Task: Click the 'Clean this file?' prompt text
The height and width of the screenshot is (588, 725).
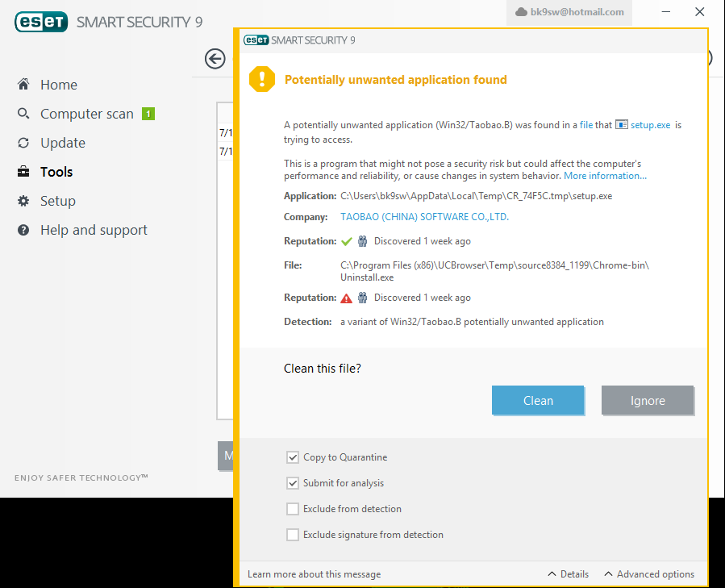Action: point(323,369)
